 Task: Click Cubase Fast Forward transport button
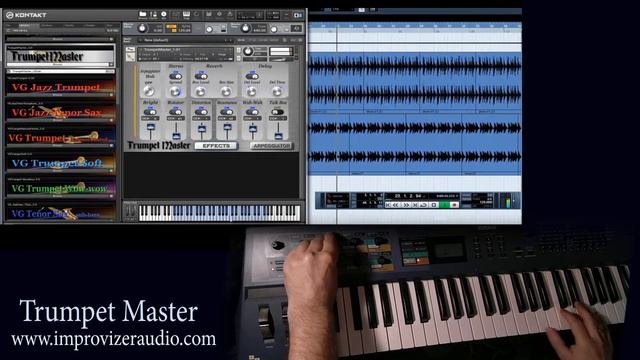click(x=406, y=205)
